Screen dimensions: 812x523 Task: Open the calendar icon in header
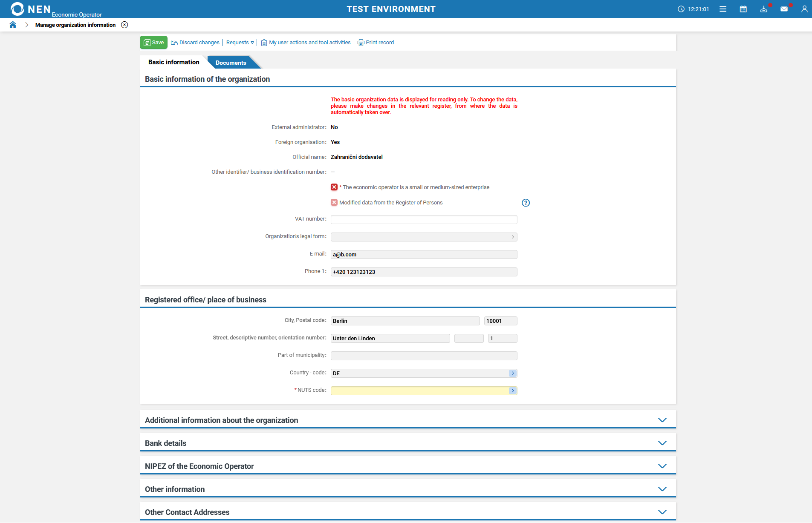coord(743,9)
